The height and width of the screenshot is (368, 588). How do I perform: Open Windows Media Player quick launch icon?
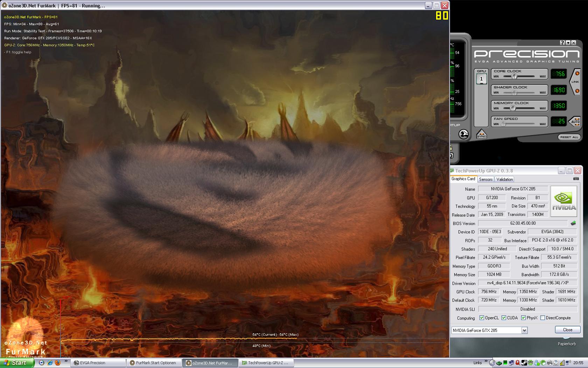pos(42,363)
